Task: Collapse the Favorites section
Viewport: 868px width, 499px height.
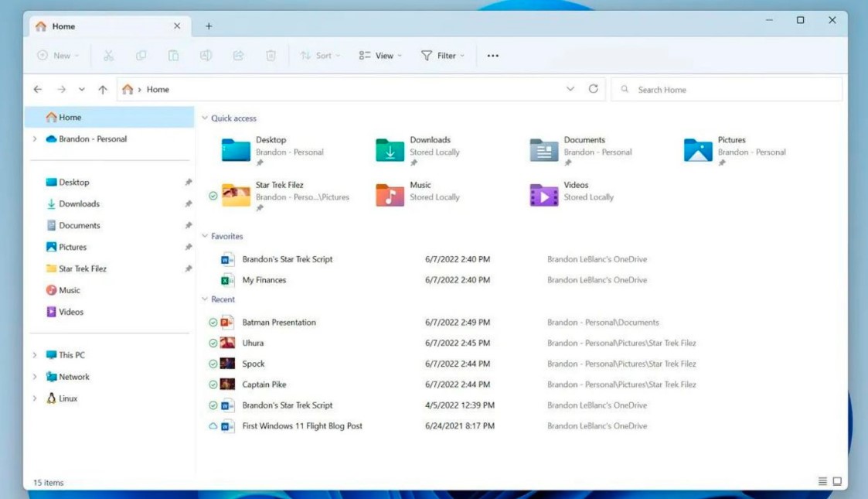Action: click(205, 236)
